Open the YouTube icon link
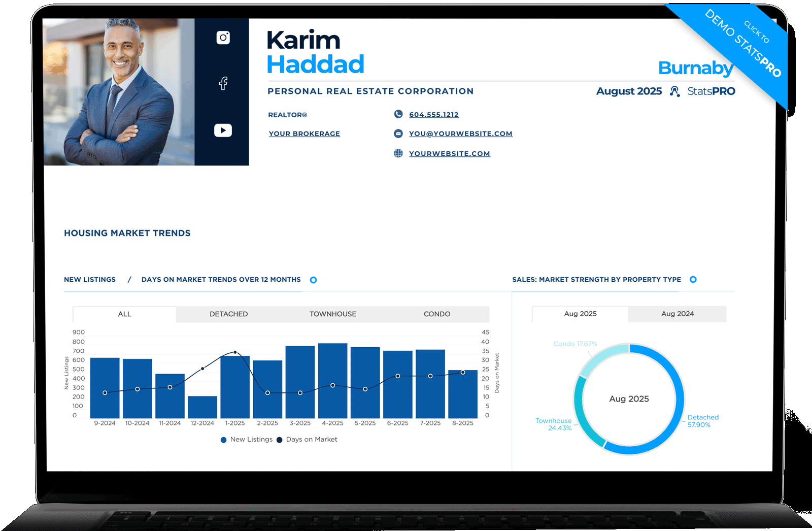This screenshot has height=531, width=812. (x=223, y=130)
